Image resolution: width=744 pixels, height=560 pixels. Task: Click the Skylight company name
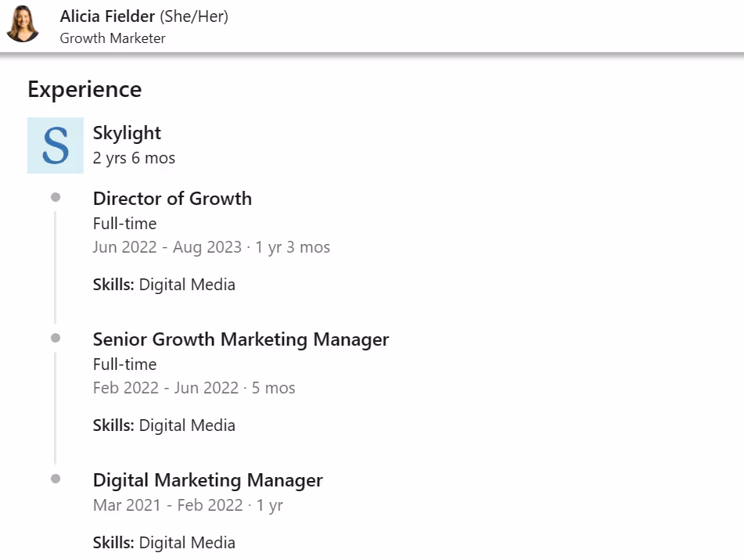coord(127,133)
